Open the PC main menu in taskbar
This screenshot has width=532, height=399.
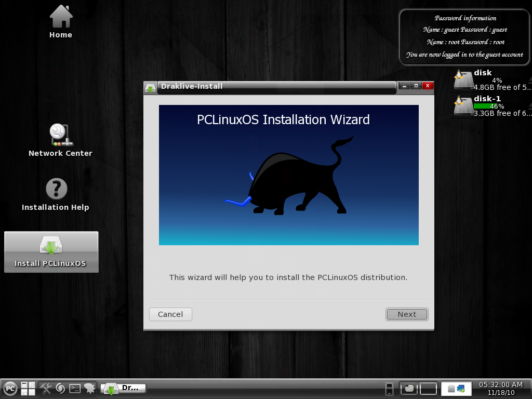tap(11, 389)
